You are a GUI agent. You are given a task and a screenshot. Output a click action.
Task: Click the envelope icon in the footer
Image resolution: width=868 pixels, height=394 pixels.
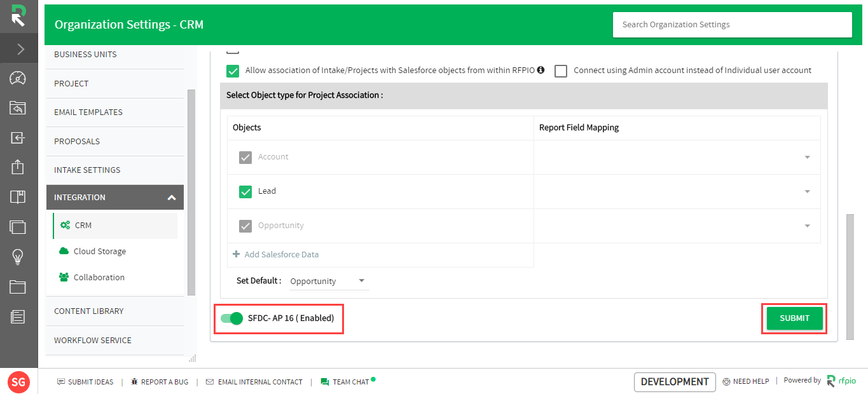tap(210, 382)
